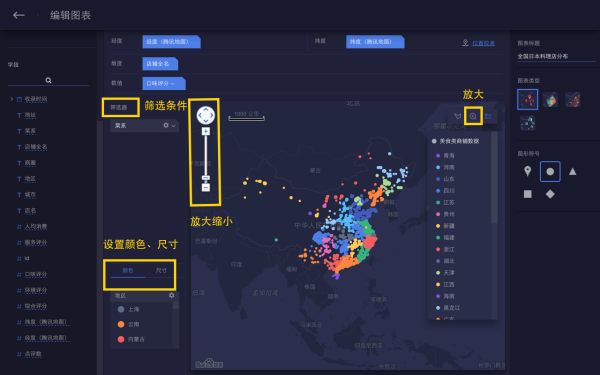The height and width of the screenshot is (375, 600).
Task: Choose the circle marker symbol
Action: click(x=550, y=171)
